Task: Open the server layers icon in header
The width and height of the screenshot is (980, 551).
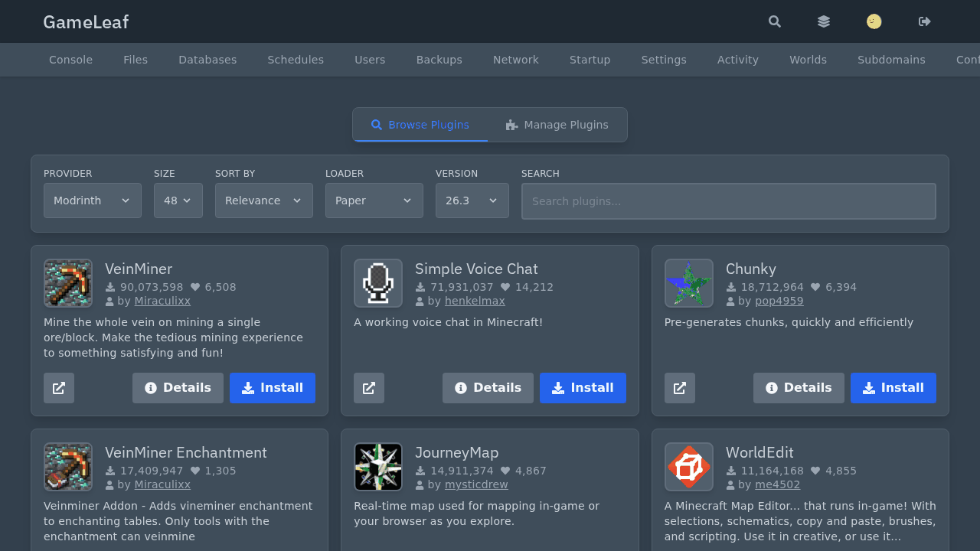Action: [x=824, y=21]
